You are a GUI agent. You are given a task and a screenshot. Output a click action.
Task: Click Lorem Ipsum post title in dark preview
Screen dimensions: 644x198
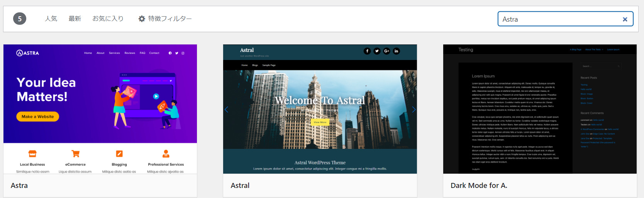coord(483,76)
